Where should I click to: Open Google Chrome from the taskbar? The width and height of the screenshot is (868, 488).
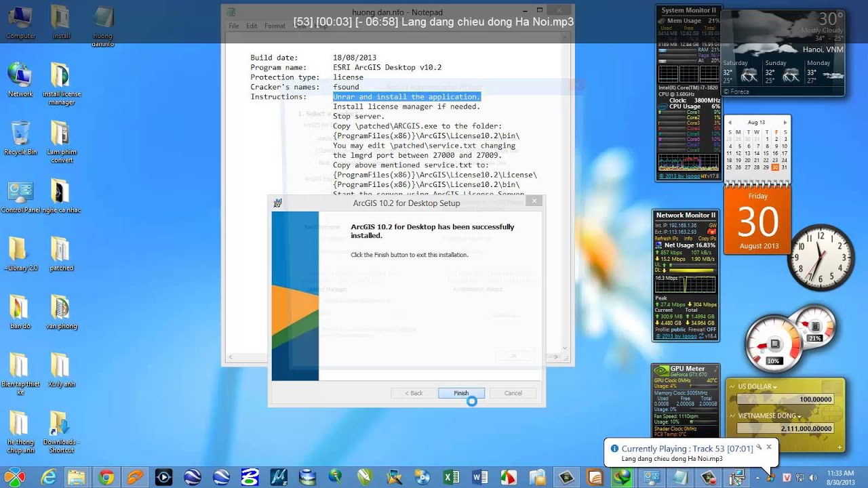tap(106, 477)
